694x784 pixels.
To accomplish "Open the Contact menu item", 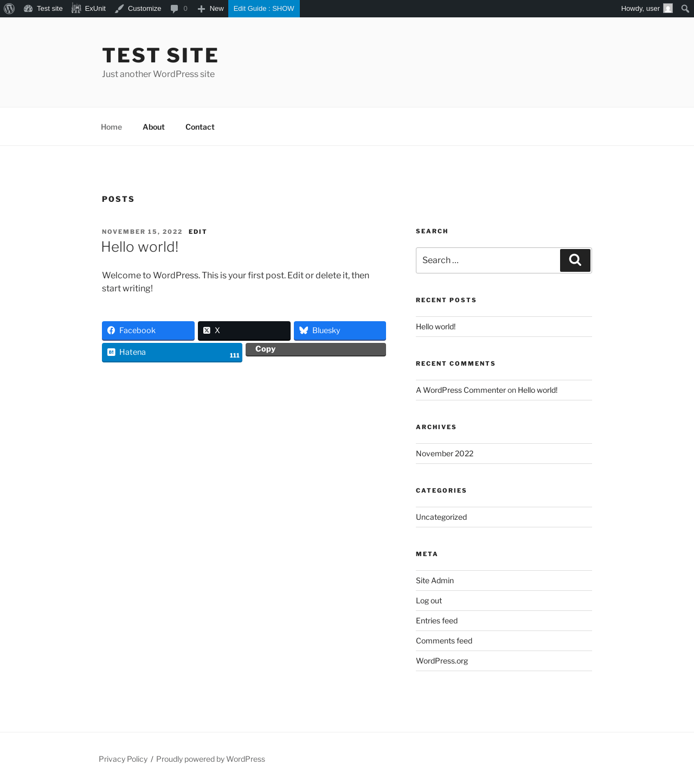I will click(200, 127).
